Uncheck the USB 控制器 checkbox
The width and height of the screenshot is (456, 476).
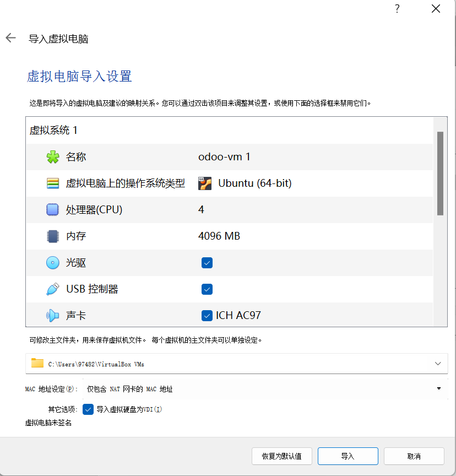[x=207, y=289]
